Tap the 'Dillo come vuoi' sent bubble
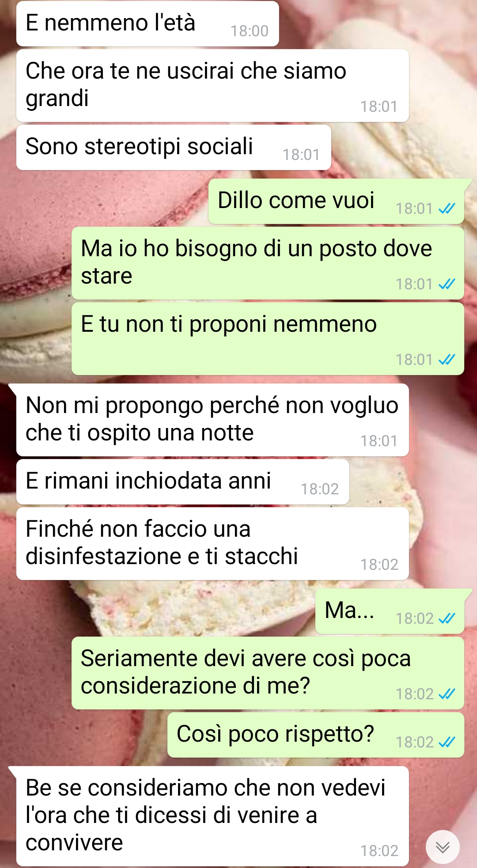477x868 pixels. [336, 201]
